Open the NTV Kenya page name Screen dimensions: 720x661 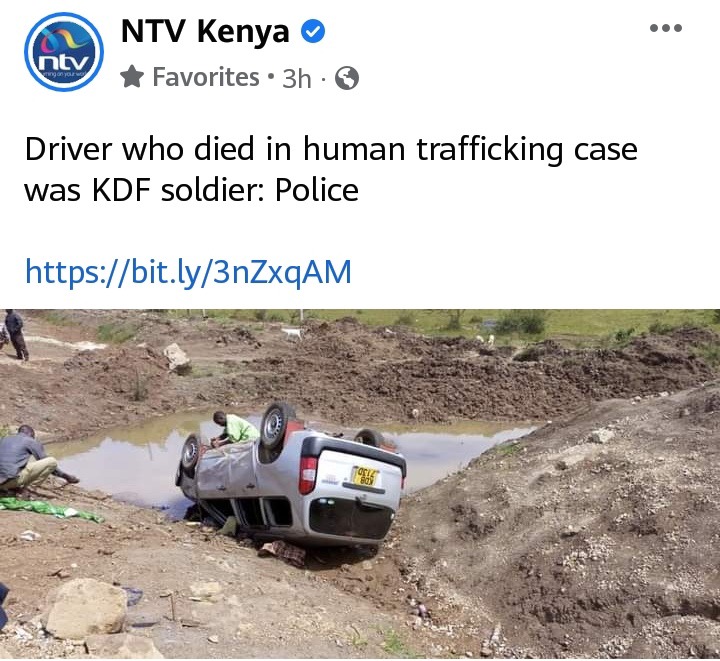[205, 31]
